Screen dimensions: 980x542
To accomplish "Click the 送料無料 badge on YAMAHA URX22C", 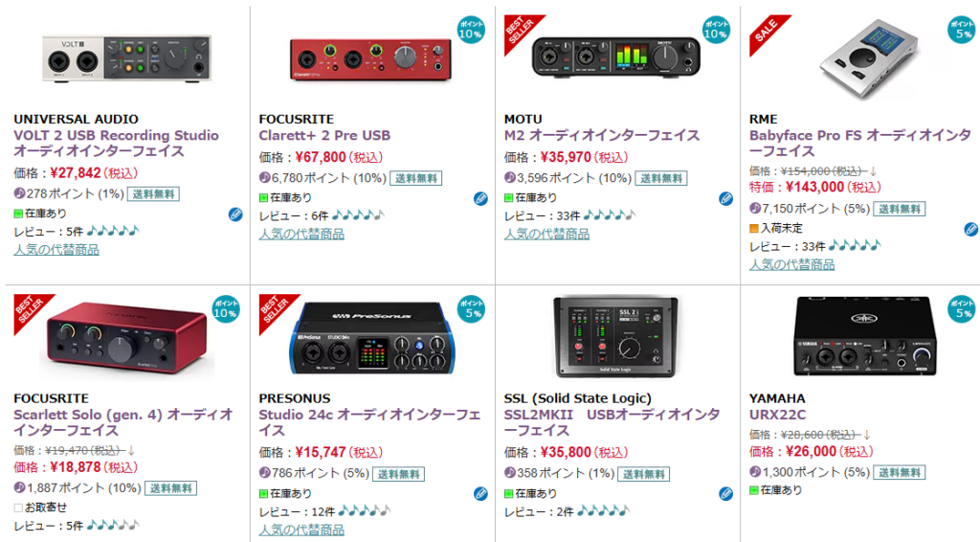I will coord(901,472).
